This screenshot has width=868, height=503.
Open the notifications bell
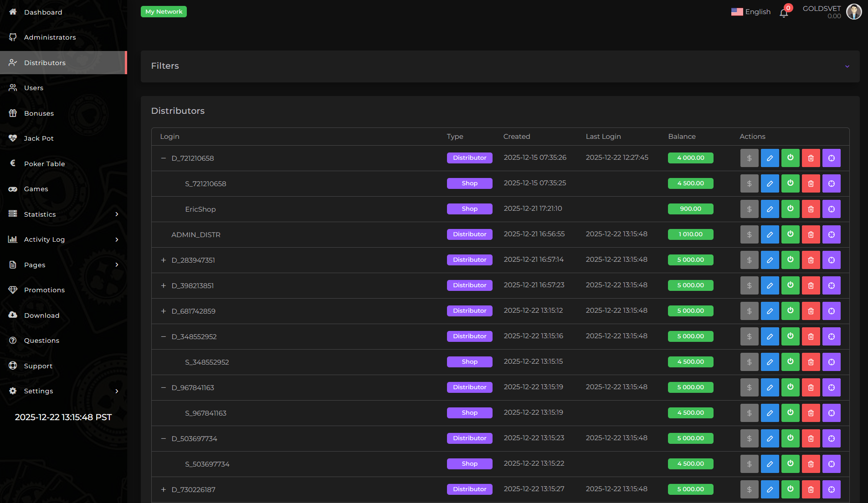click(x=784, y=13)
